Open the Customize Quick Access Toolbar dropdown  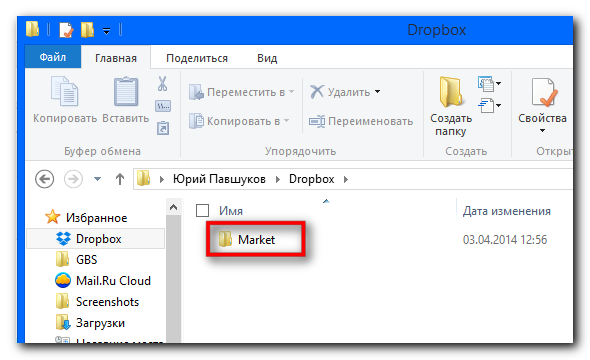click(x=107, y=31)
